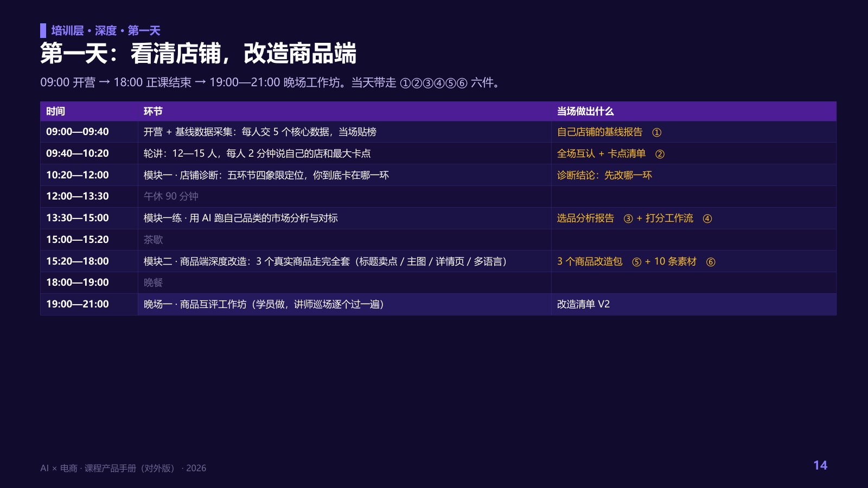This screenshot has height=488, width=868.
Task: Click the 当场做出什么 column header
Action: [x=694, y=111]
